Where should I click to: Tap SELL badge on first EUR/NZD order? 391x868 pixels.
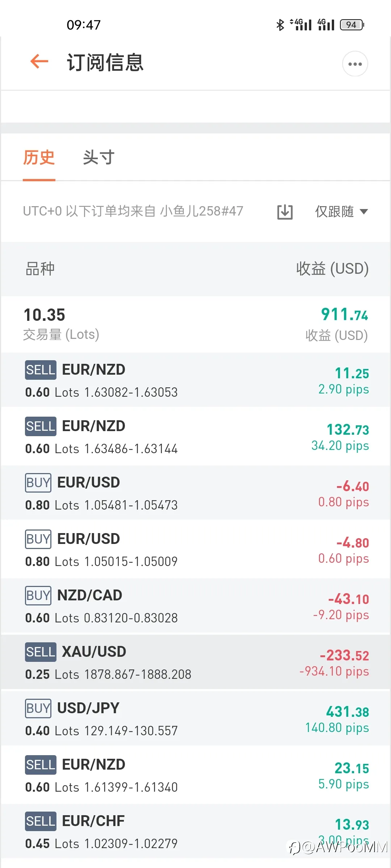click(41, 370)
